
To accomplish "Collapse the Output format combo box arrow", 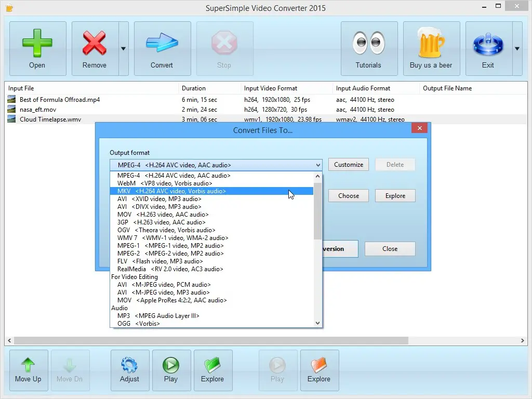I will pyautogui.click(x=318, y=165).
